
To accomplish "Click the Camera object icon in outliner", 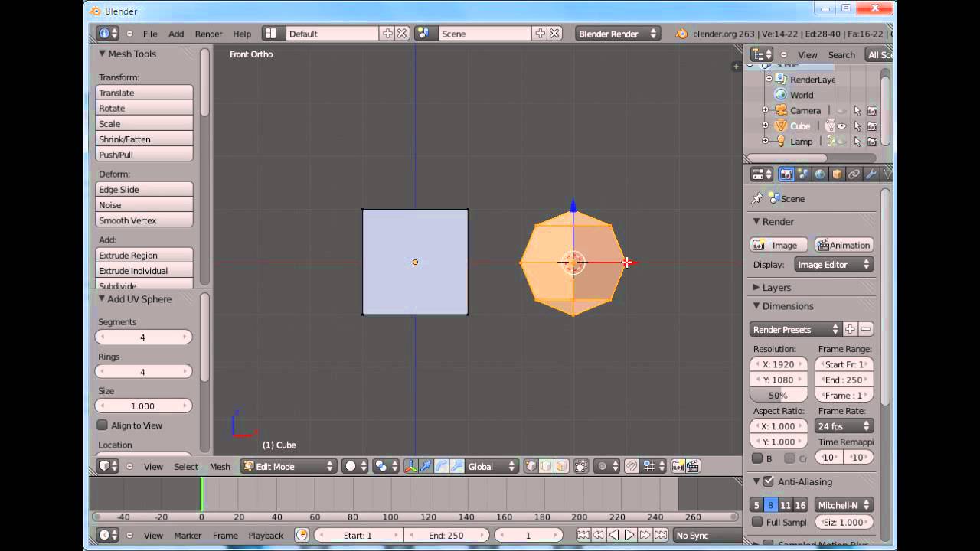I will pyautogui.click(x=781, y=110).
